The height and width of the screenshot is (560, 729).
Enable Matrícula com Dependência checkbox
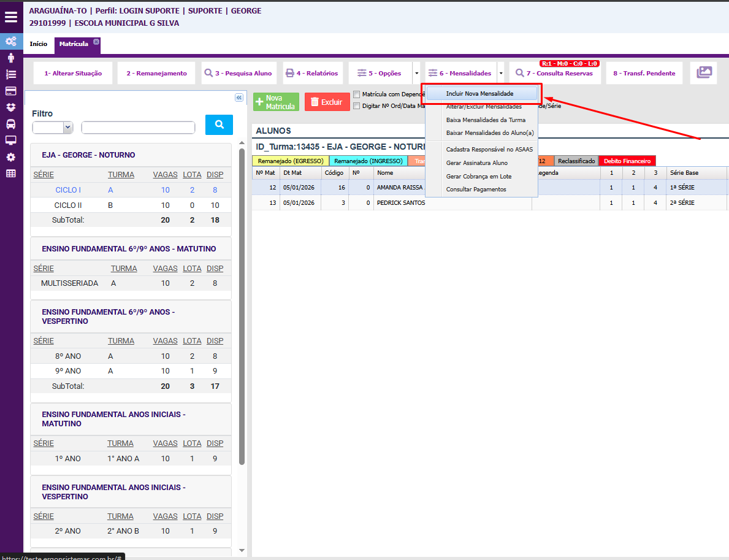356,94
